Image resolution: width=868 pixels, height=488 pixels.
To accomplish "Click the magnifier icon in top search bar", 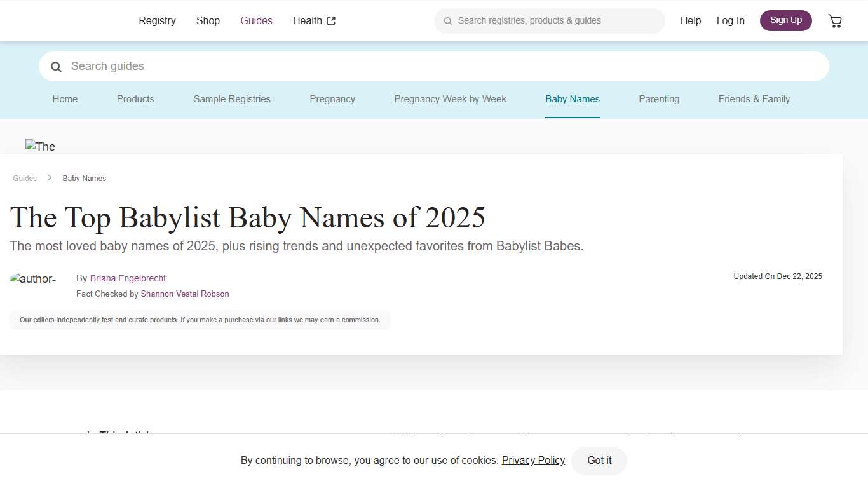I will [448, 20].
